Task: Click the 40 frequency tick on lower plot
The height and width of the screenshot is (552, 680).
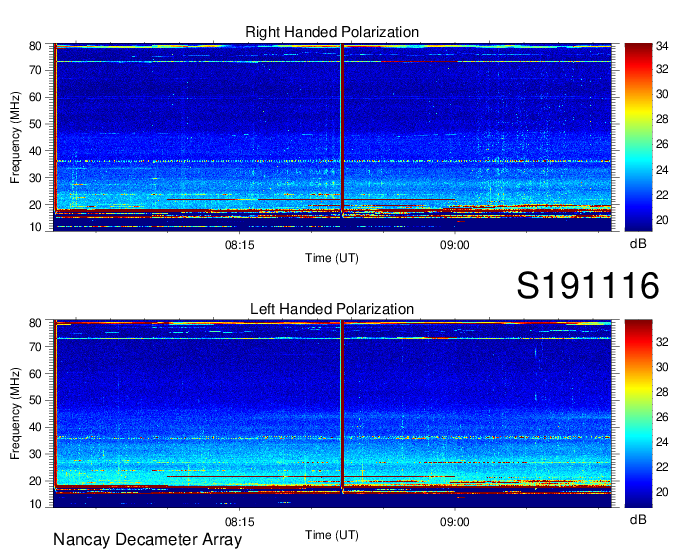Action: point(35,427)
